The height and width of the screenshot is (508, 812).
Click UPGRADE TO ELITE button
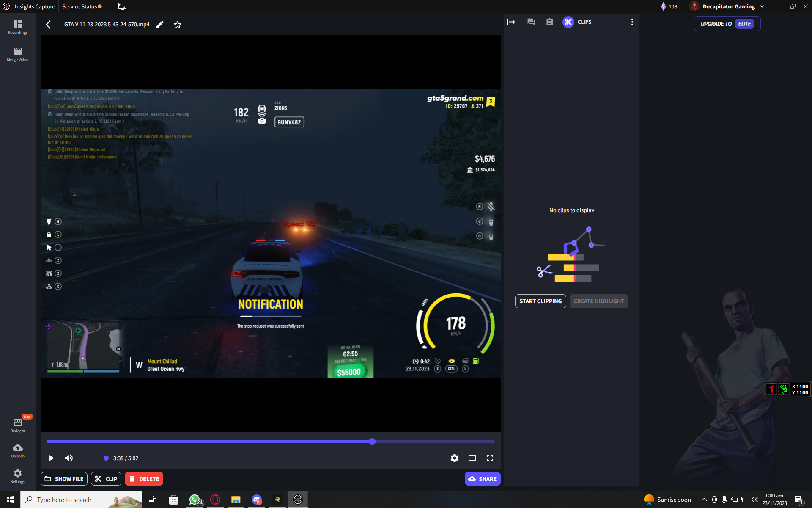[727, 24]
